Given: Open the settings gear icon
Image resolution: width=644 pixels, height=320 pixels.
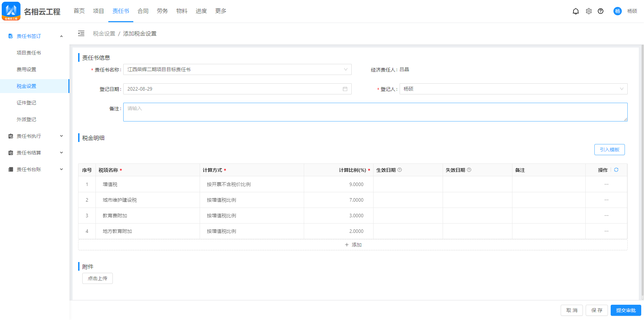Looking at the screenshot, I should pos(589,11).
